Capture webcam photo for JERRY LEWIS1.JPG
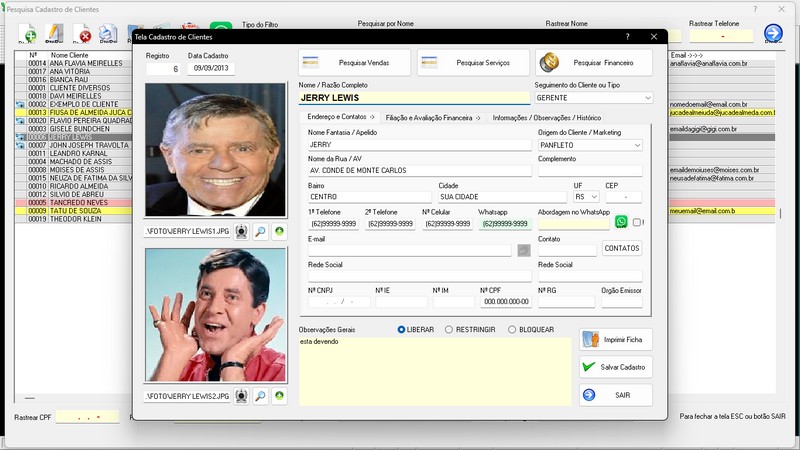 point(241,232)
